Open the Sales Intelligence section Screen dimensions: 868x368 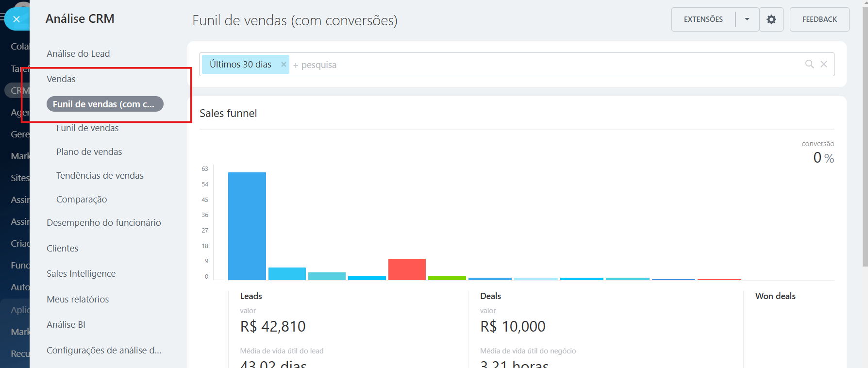81,274
